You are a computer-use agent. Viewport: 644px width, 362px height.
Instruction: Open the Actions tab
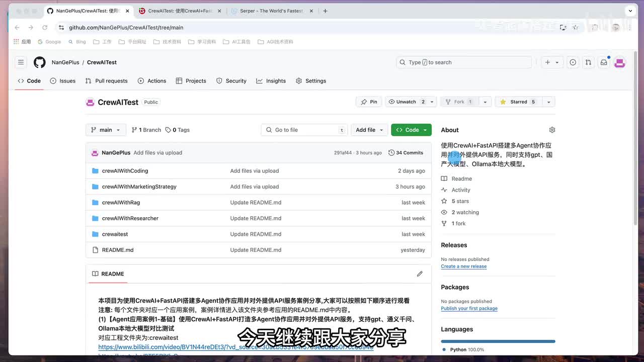[152, 81]
